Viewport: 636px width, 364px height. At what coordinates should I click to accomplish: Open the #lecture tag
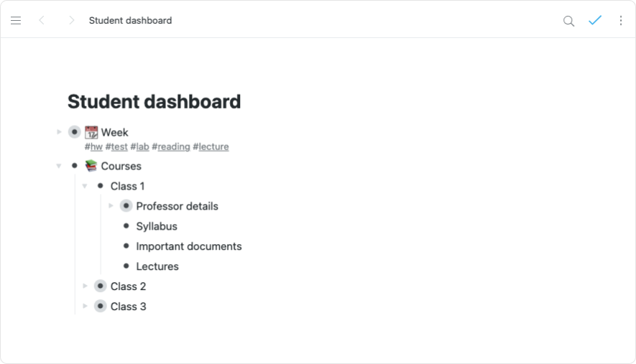[211, 147]
